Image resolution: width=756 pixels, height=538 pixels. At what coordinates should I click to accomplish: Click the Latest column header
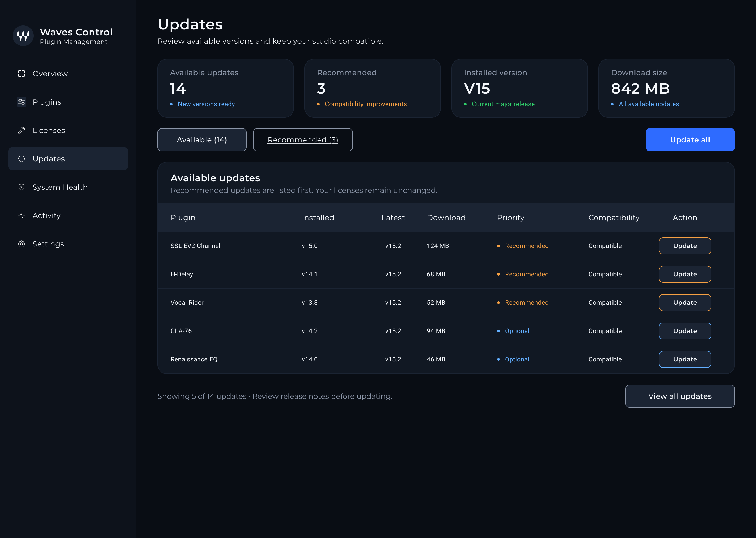click(393, 218)
